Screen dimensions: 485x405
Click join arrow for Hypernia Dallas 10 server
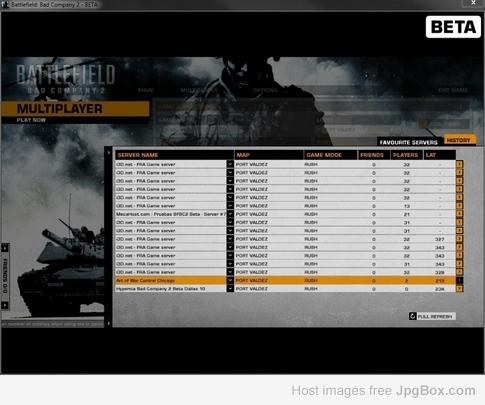pyautogui.click(x=459, y=289)
